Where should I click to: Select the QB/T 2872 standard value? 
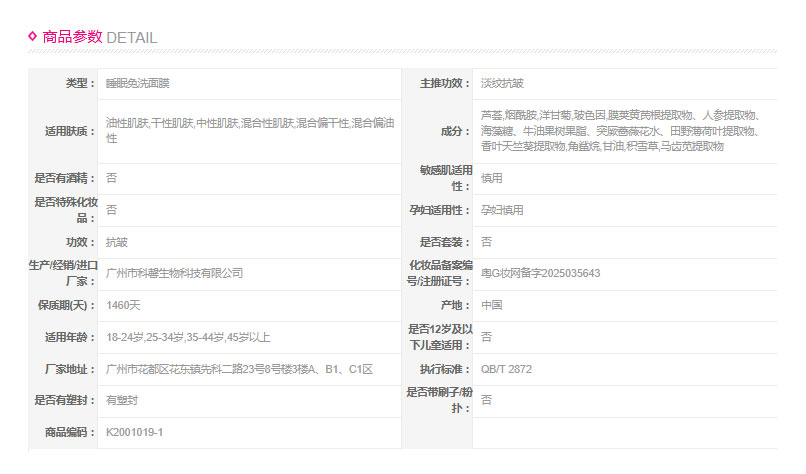pyautogui.click(x=506, y=369)
